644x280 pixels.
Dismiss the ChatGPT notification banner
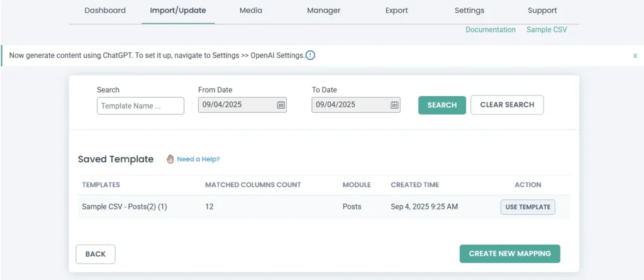click(635, 55)
